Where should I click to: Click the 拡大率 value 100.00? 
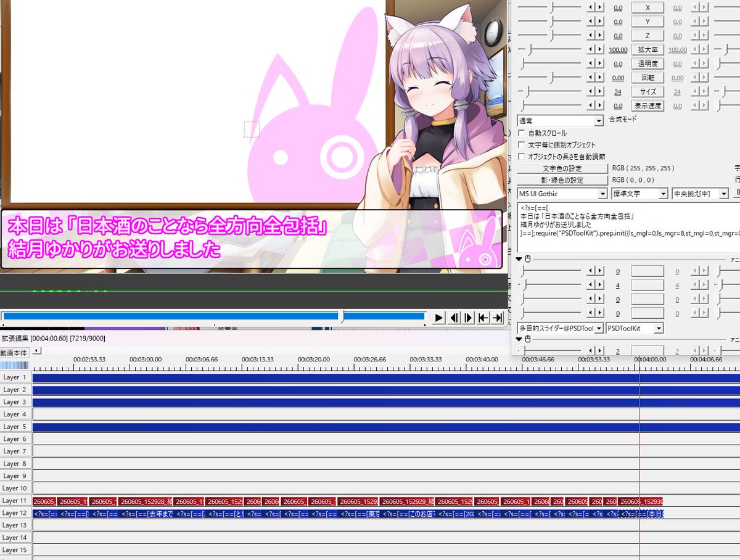coord(618,50)
